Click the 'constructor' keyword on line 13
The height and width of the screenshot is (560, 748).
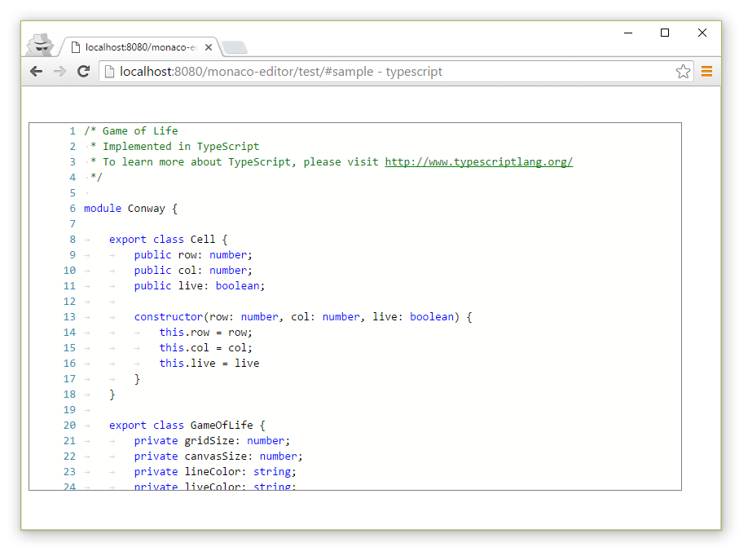pos(169,316)
